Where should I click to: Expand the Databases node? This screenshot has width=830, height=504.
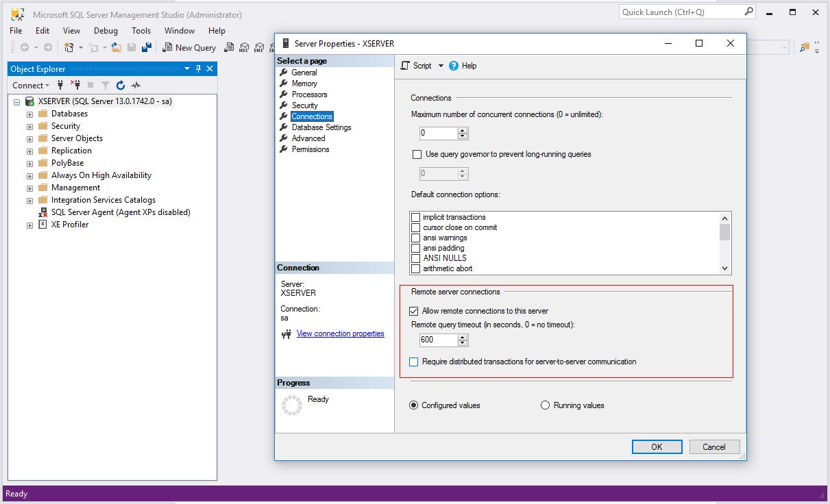click(29, 114)
